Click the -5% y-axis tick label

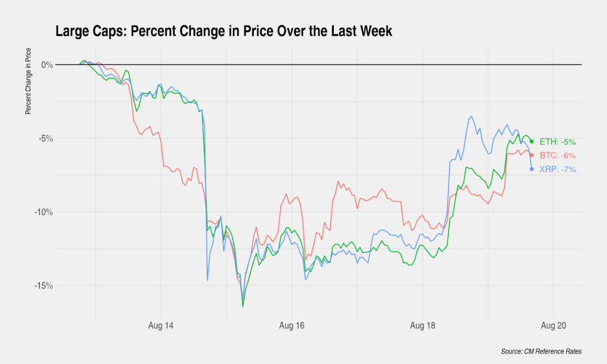45,138
